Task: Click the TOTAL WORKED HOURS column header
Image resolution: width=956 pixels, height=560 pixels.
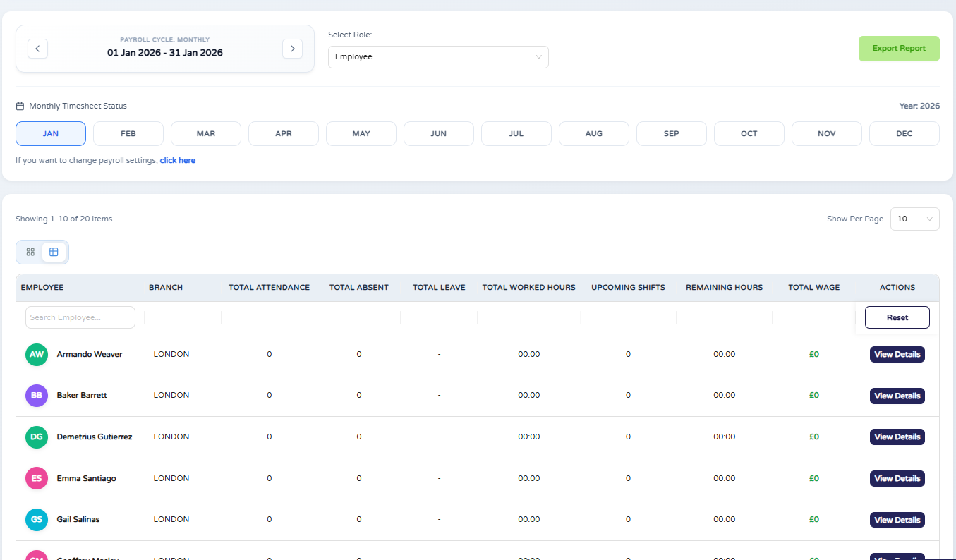Action: [529, 288]
